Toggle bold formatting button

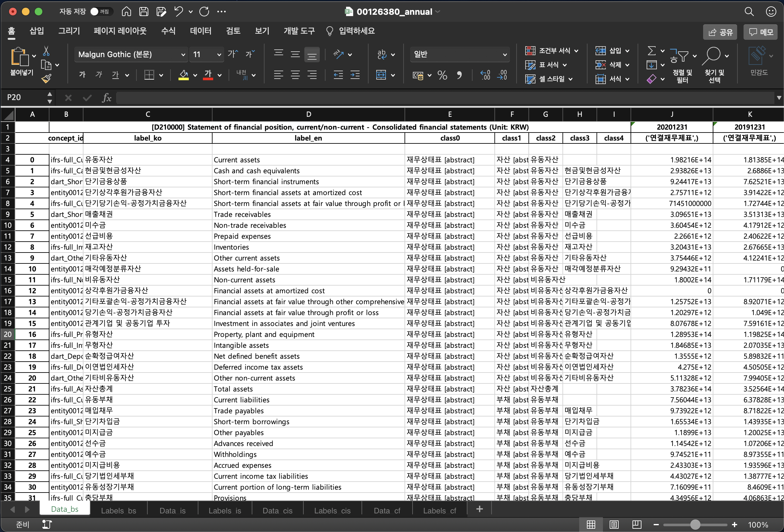pos(82,75)
